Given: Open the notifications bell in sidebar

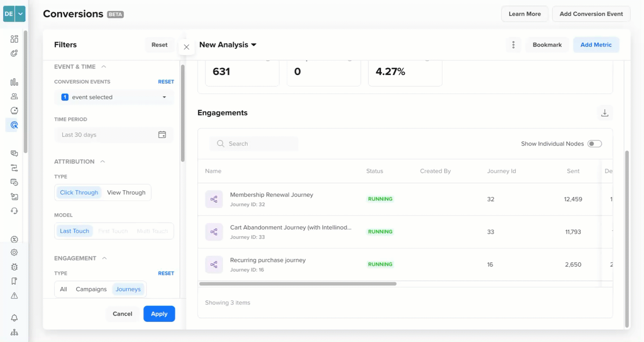Looking at the screenshot, I should point(14,318).
